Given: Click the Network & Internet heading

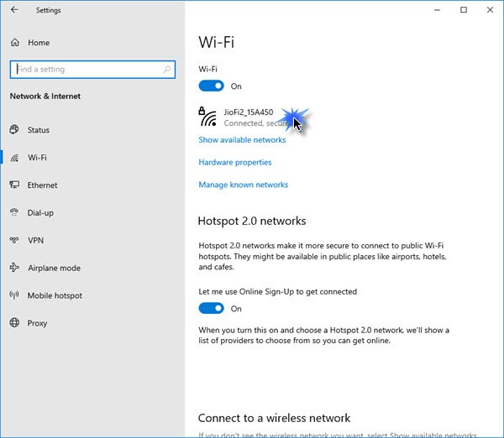Looking at the screenshot, I should [45, 96].
